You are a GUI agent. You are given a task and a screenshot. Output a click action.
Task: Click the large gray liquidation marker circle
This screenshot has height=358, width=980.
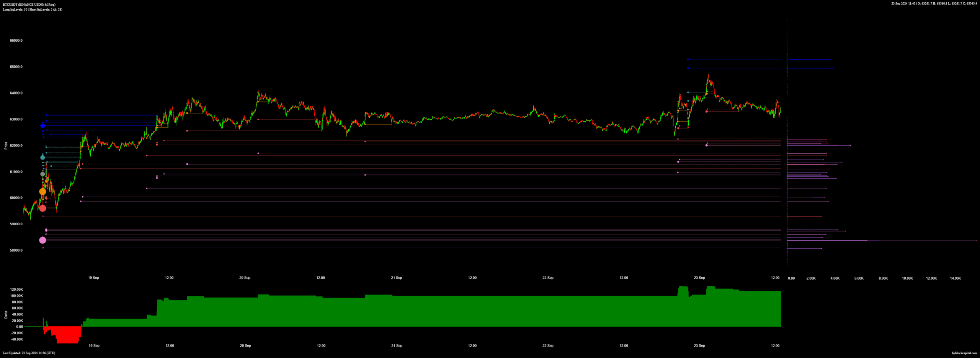point(42,174)
